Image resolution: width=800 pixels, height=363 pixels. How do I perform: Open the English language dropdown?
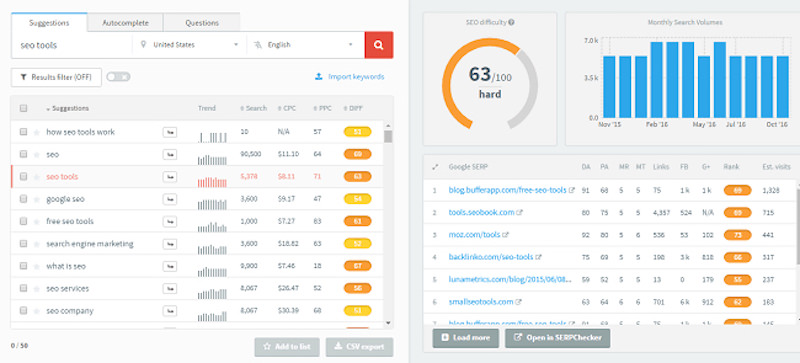pyautogui.click(x=305, y=45)
